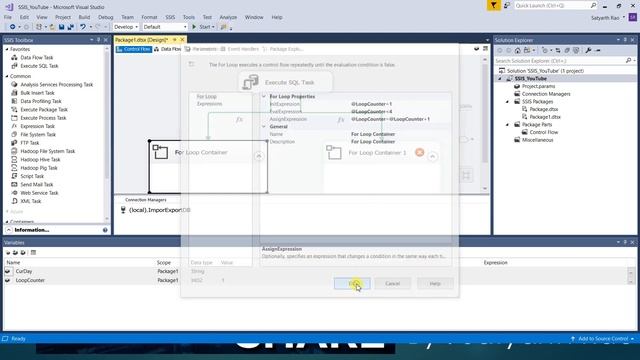Screen dimensions: 640x360
Task: Click the Quick Launch search box
Action: [555, 5]
